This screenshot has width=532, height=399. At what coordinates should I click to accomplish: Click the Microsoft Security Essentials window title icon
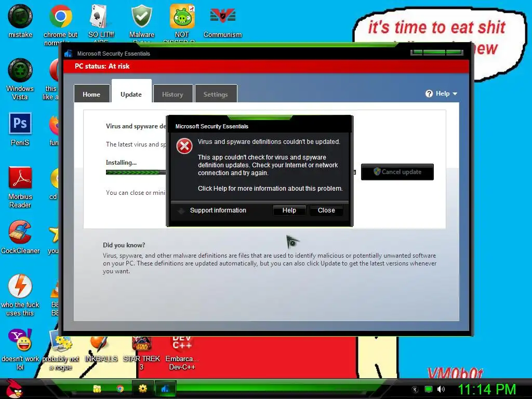69,54
